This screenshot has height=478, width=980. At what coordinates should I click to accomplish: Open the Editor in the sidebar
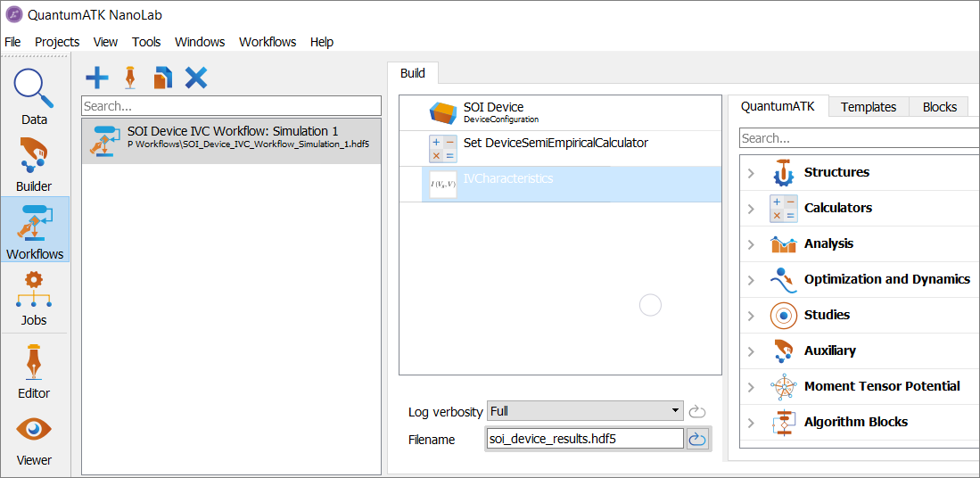click(35, 371)
